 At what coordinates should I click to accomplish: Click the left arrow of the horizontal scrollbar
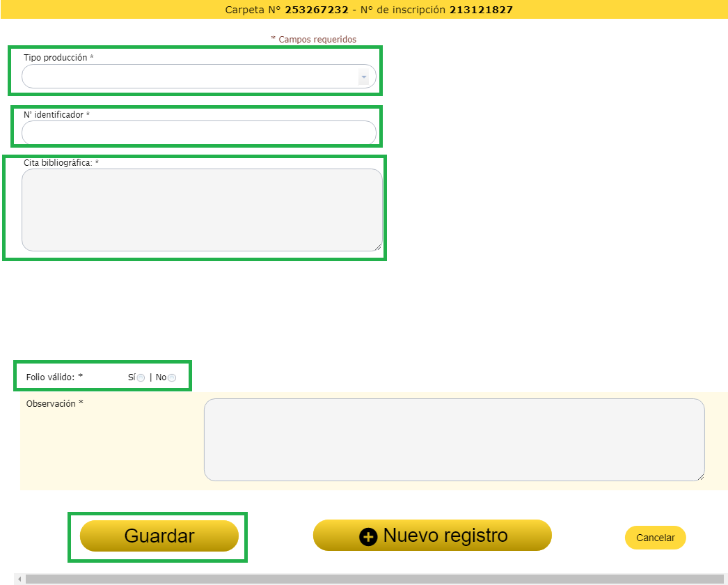click(19, 579)
